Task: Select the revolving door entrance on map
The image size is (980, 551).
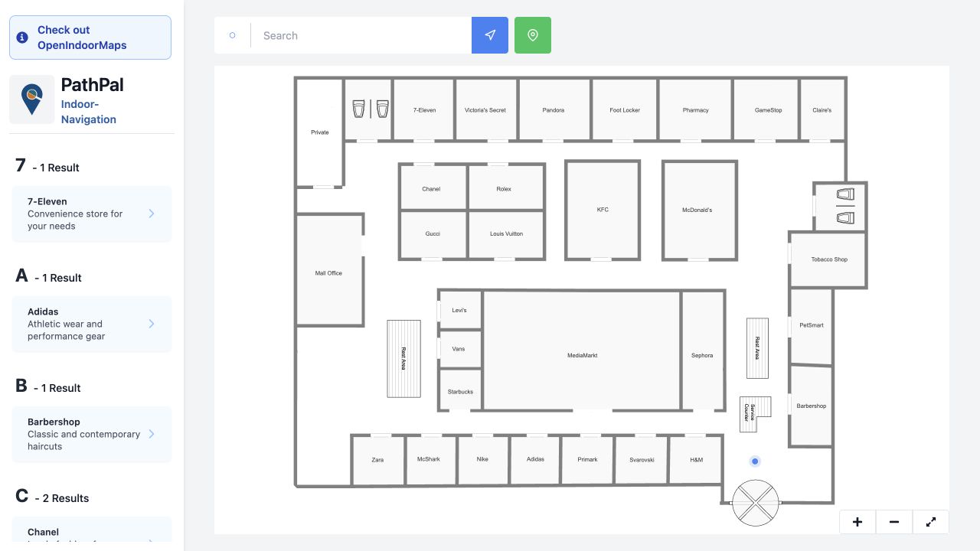Action: point(755,503)
